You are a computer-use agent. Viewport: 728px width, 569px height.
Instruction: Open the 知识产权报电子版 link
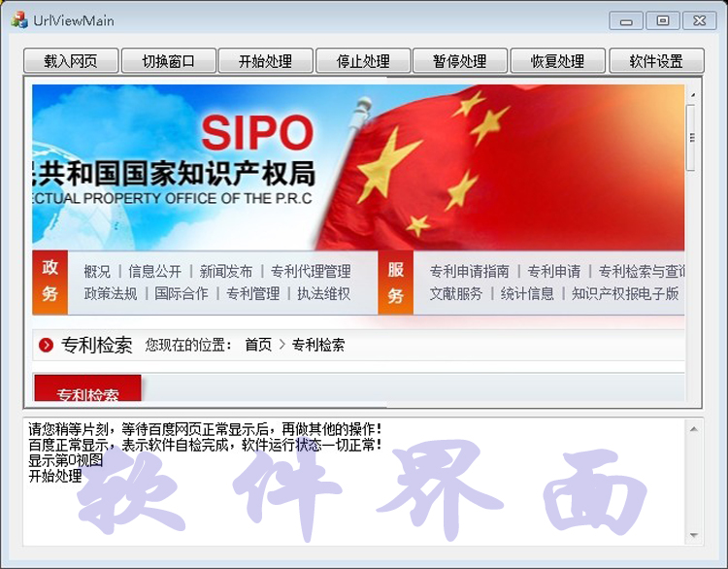coord(625,293)
